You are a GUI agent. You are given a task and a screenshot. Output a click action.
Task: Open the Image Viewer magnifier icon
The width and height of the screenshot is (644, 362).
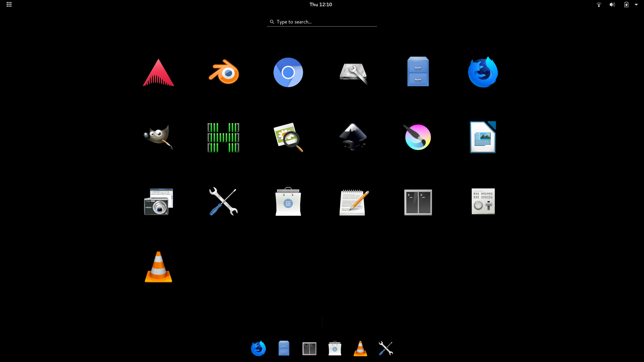tap(288, 137)
